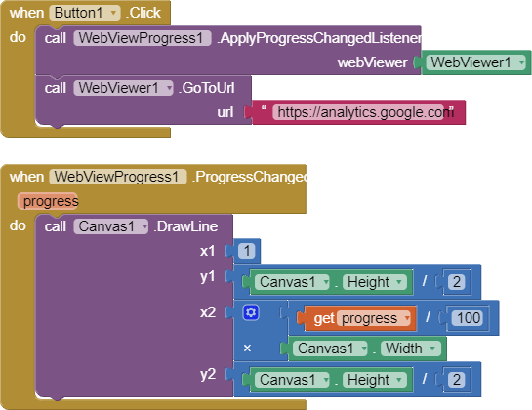Image resolution: width=532 pixels, height=410 pixels.
Task: Click the multiplication × operator block
Action: [x=247, y=348]
